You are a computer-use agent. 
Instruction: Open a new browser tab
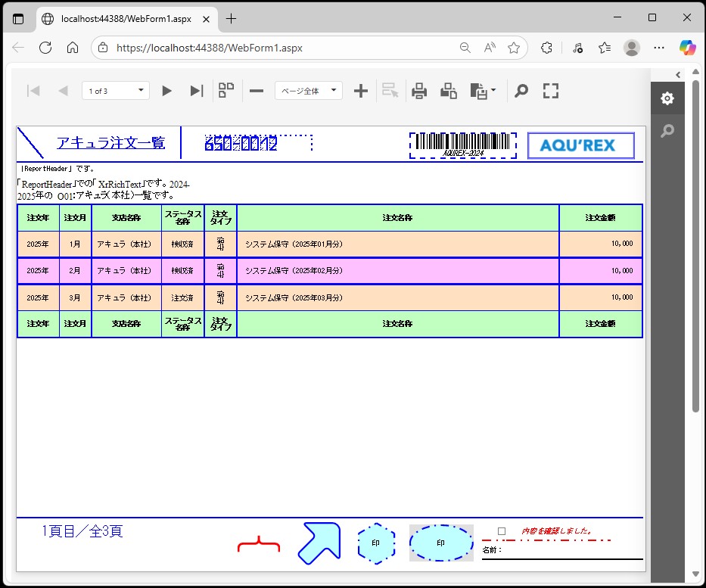click(231, 18)
